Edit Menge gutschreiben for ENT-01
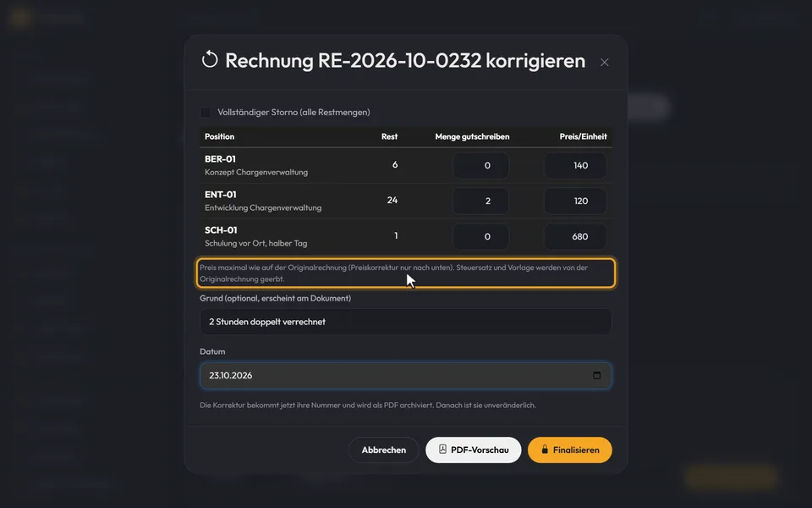Image resolution: width=812 pixels, height=508 pixels. pyautogui.click(x=480, y=201)
